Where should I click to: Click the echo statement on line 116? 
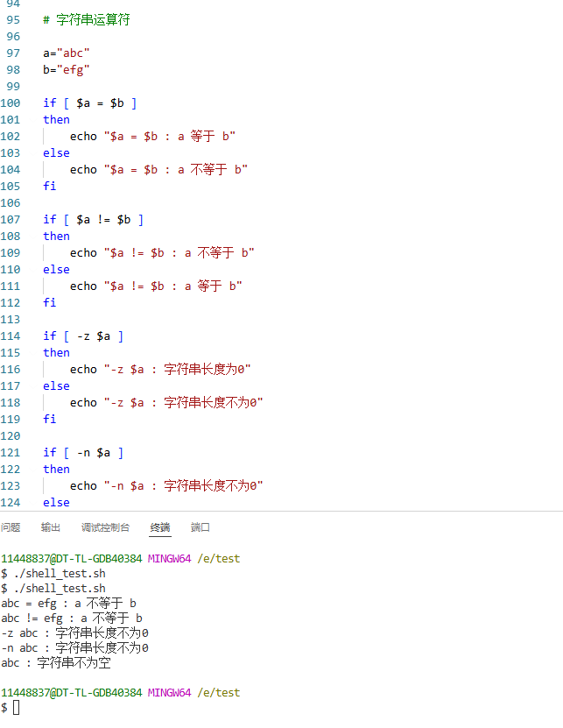pos(160,370)
